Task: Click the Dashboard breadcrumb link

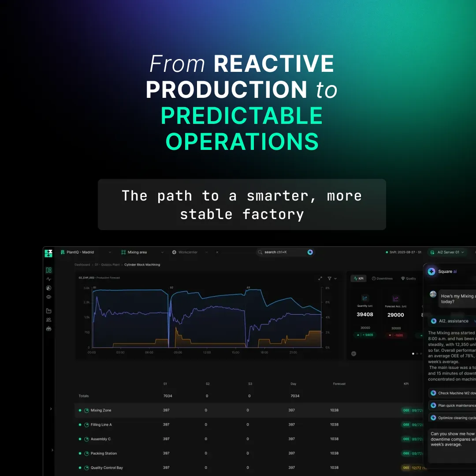Action: (x=82, y=265)
